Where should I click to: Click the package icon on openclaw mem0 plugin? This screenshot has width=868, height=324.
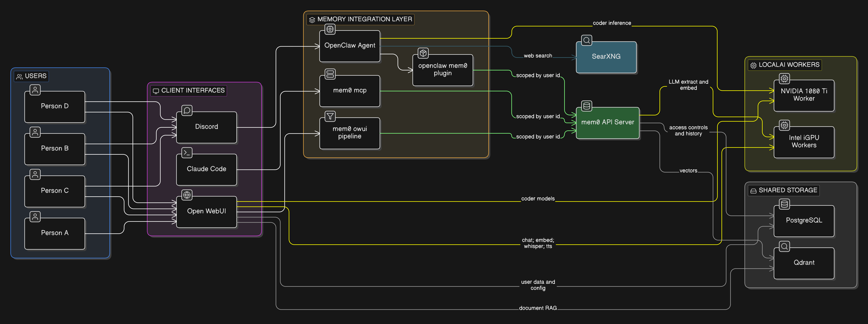coord(423,53)
